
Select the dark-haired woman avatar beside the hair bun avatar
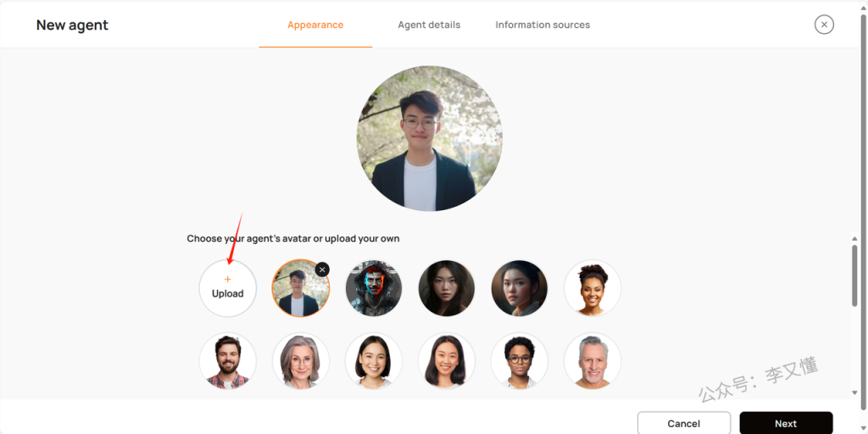point(520,288)
